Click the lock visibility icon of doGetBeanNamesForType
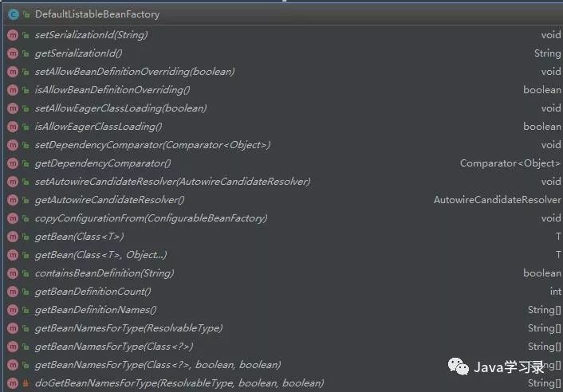Screen dimensions: 563x392 point(26,383)
